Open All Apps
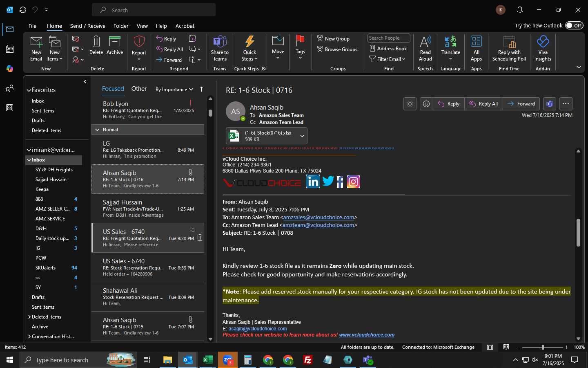This screenshot has height=368, width=588. click(x=476, y=48)
